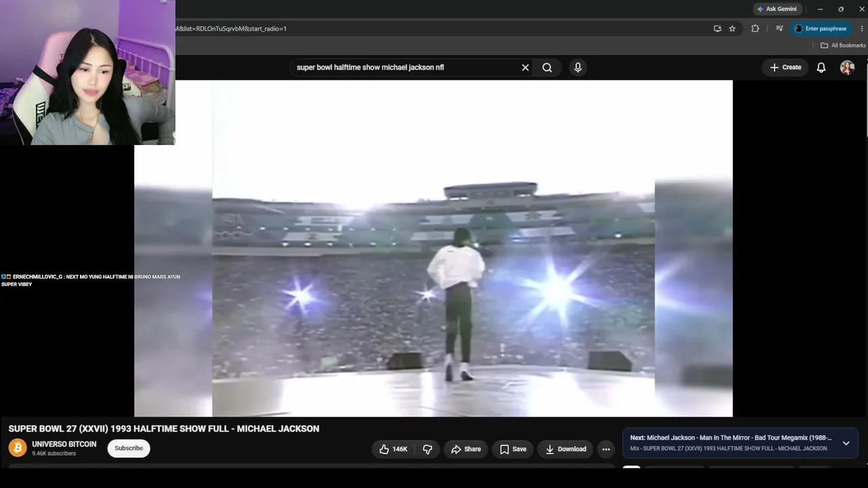This screenshot has height=488, width=868.
Task: Open the media controls toolbar icon
Action: [x=779, y=28]
